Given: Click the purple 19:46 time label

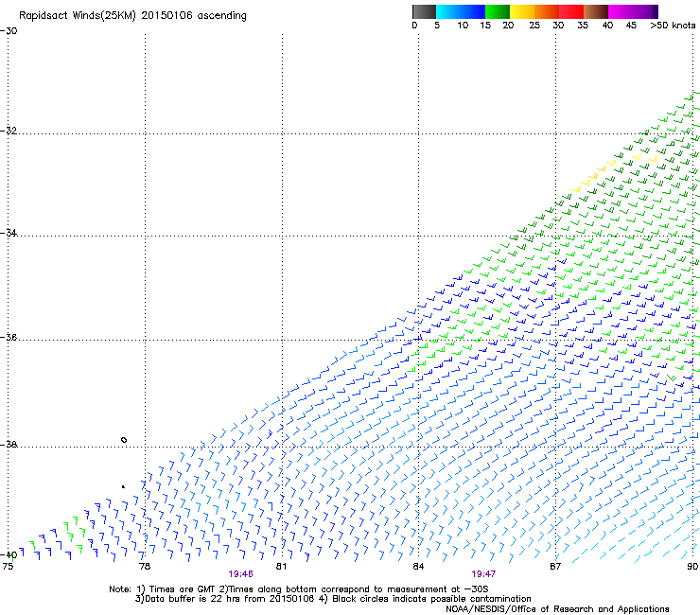Looking at the screenshot, I should 240,574.
